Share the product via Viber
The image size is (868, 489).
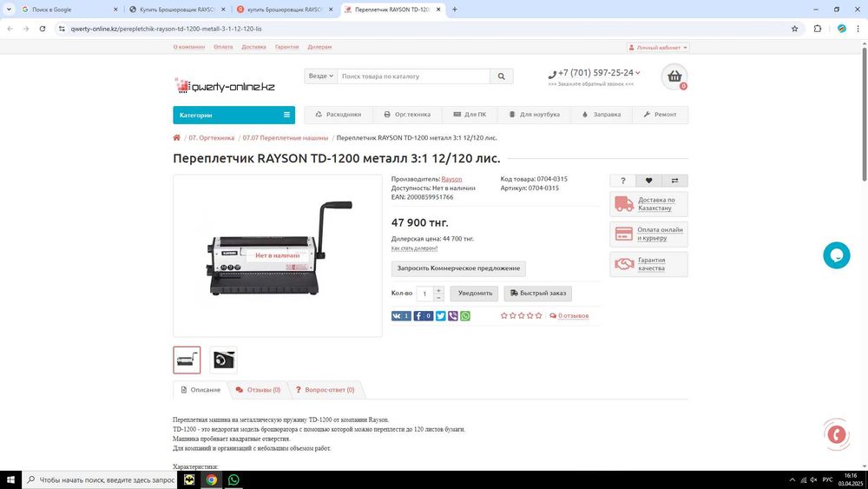tap(453, 315)
